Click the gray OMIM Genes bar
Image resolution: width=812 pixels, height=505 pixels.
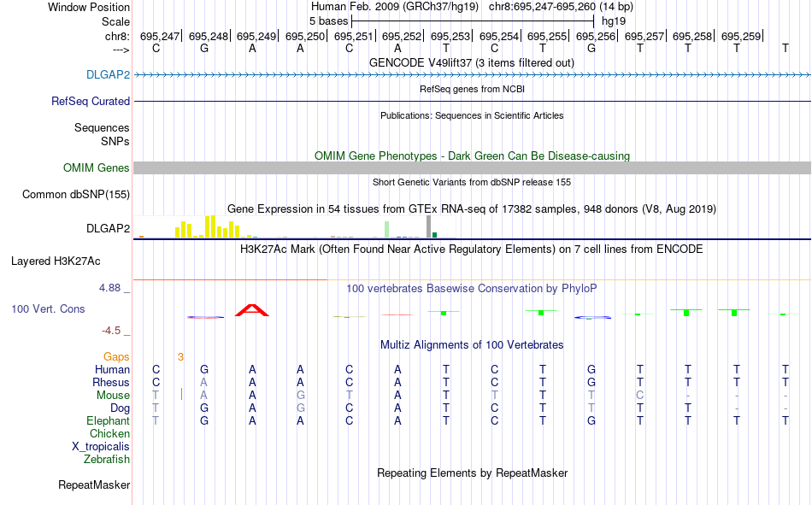(473, 167)
